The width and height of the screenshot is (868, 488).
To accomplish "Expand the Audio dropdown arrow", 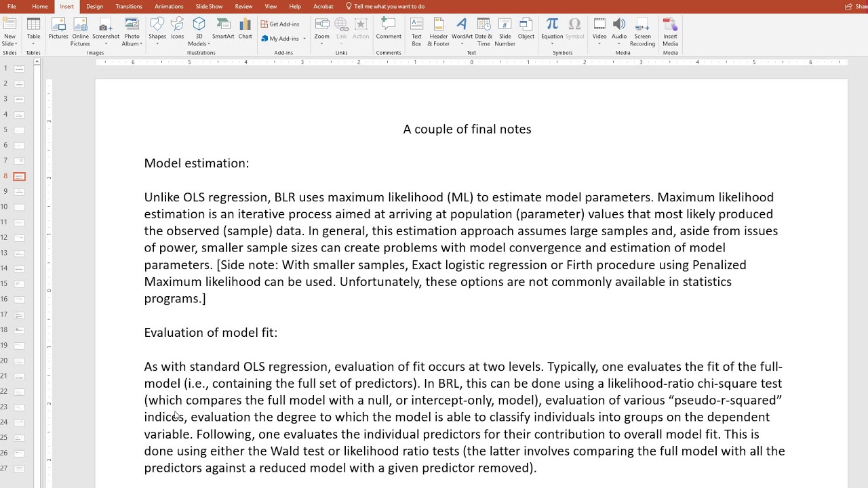I will click(619, 44).
